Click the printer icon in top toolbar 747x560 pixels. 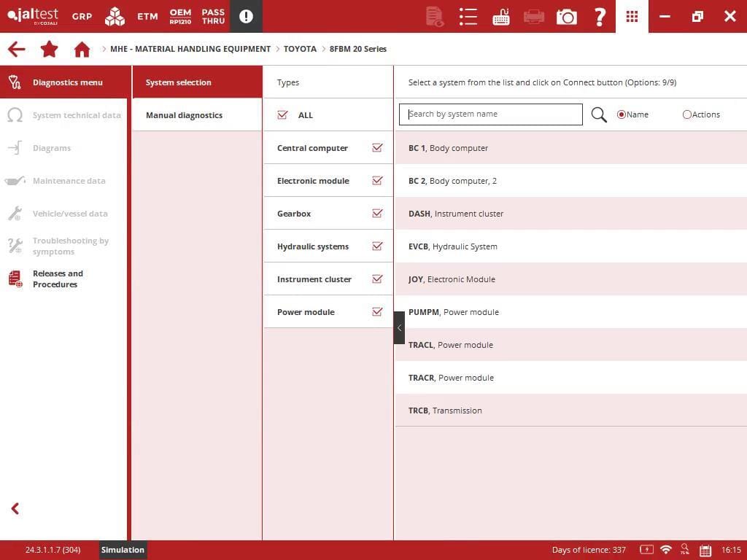[x=534, y=16]
